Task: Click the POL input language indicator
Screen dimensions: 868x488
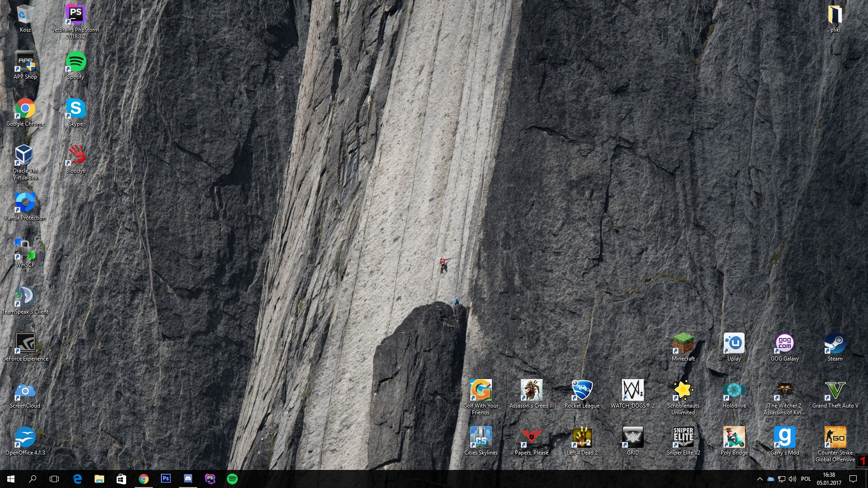Action: 806,479
